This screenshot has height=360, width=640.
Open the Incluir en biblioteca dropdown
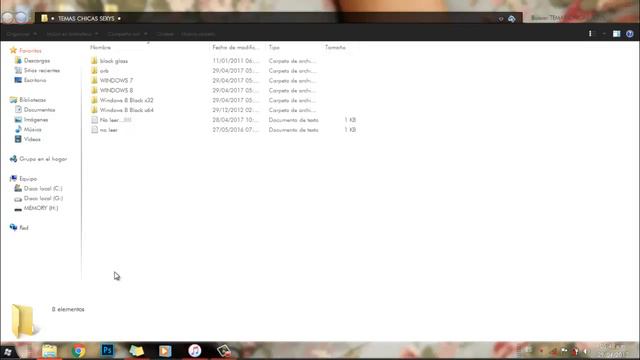pos(72,34)
